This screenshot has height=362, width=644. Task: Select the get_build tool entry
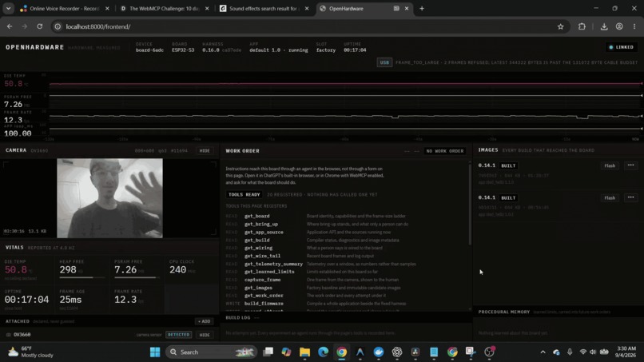[x=256, y=240]
